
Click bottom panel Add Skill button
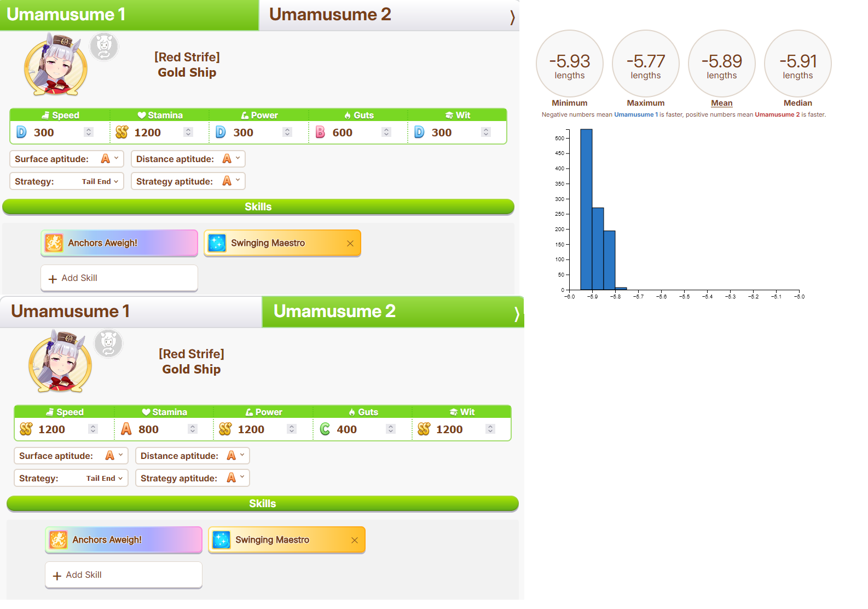[124, 575]
